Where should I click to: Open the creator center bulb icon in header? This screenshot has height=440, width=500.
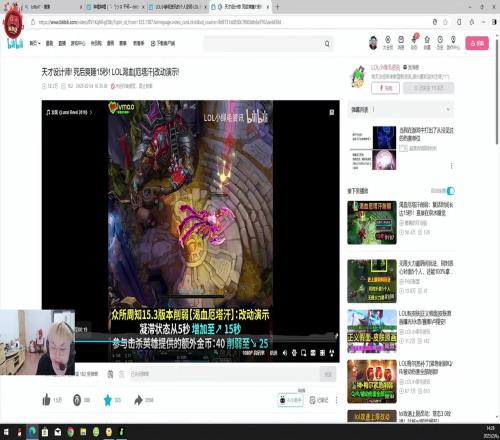453,43
